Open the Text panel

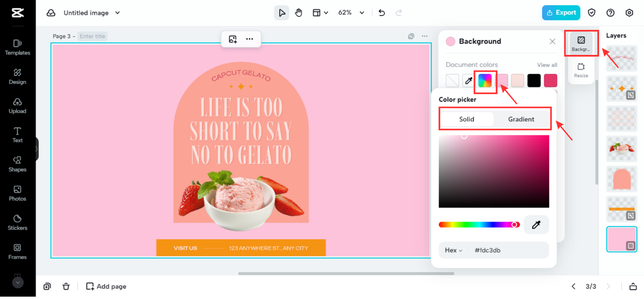point(18,135)
